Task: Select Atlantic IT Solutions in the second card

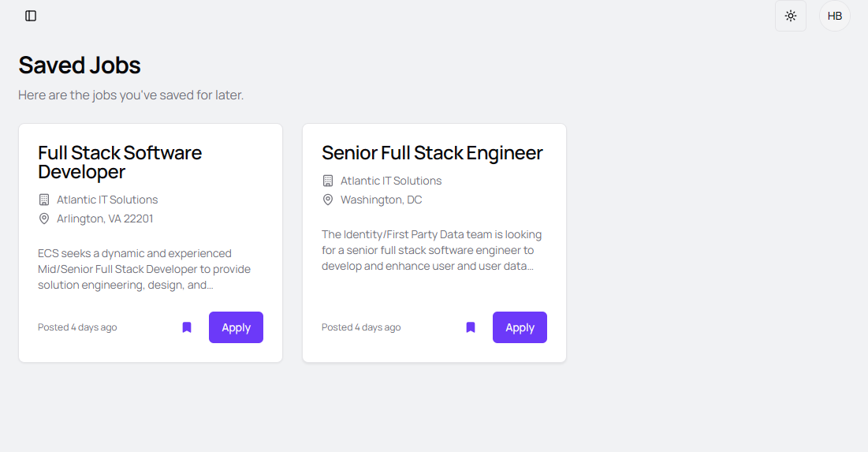Action: point(391,181)
